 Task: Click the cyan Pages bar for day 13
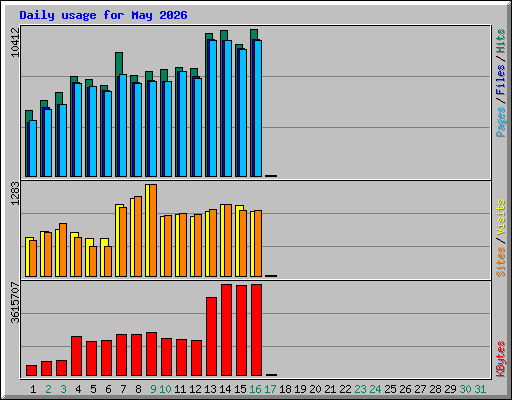click(x=213, y=108)
